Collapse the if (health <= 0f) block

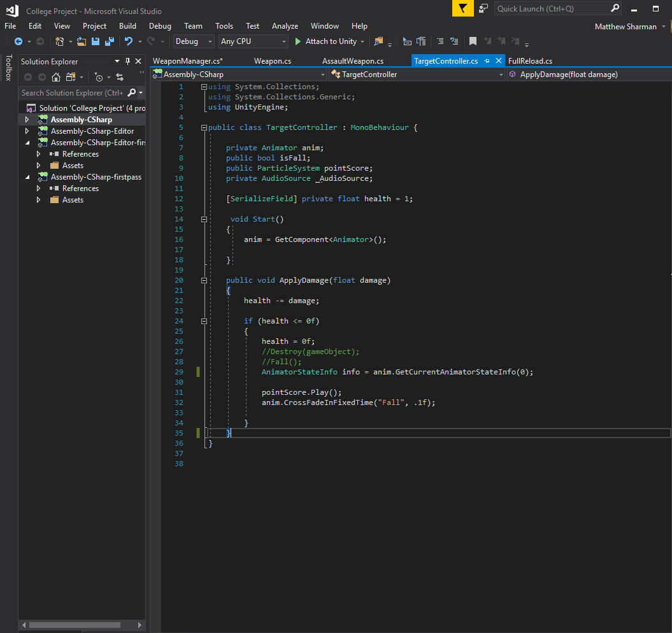[204, 321]
